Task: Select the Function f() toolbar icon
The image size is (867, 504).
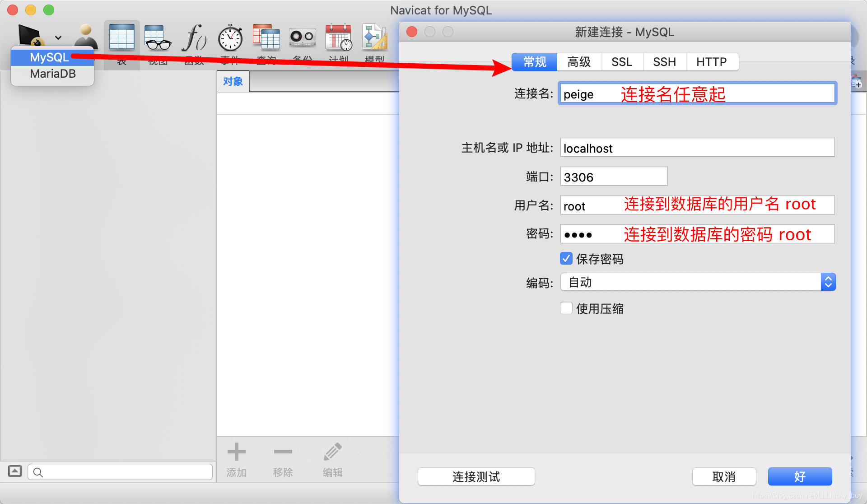Action: (194, 37)
